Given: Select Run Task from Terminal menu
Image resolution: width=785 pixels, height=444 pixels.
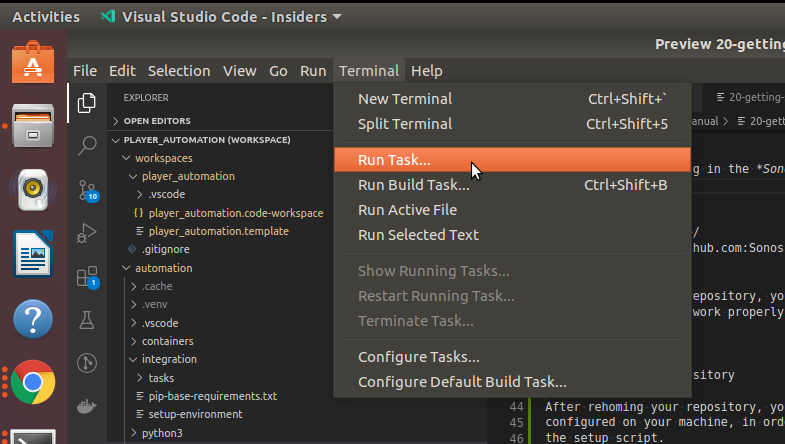Looking at the screenshot, I should pos(394,160).
